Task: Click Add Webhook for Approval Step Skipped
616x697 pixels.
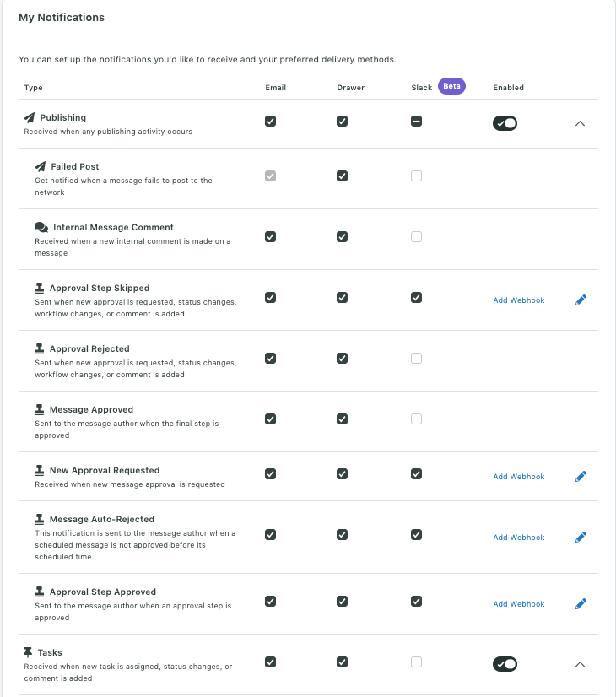Action: (x=519, y=300)
